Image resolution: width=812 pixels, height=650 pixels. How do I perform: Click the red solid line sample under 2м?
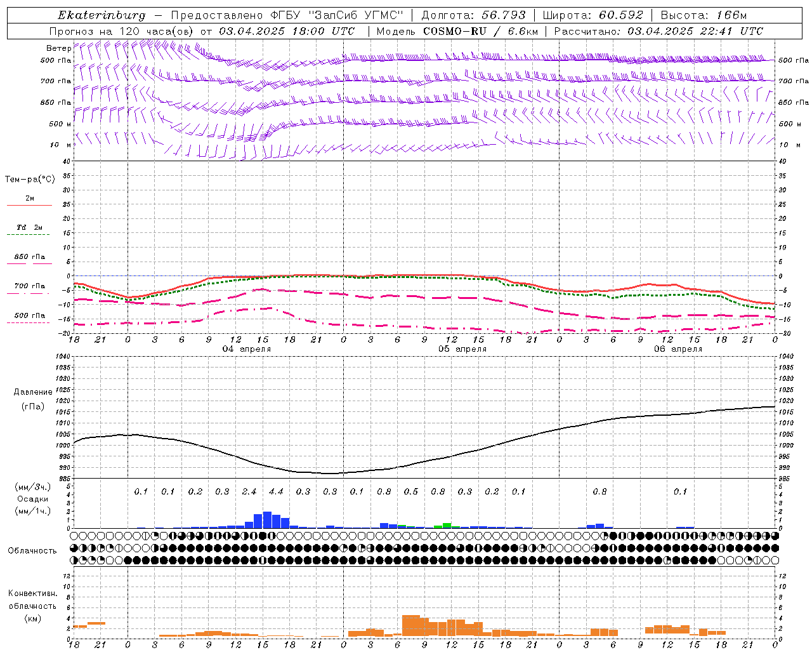click(x=29, y=205)
